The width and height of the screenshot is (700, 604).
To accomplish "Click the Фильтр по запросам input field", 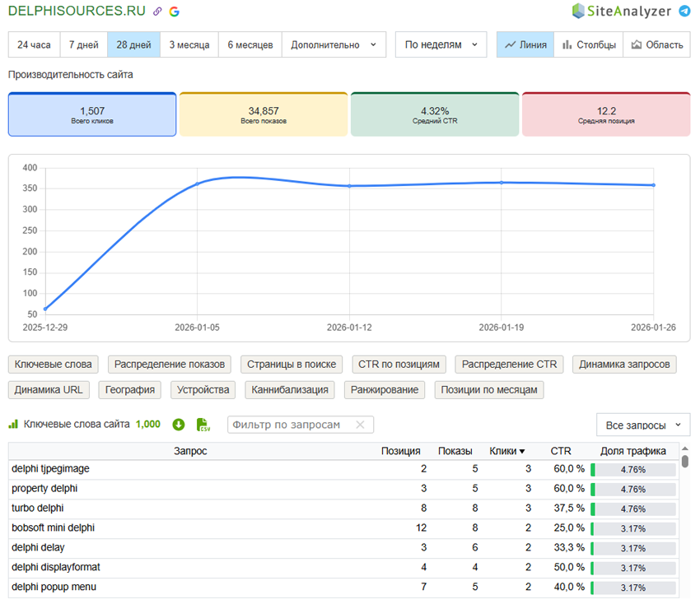I will 290,425.
